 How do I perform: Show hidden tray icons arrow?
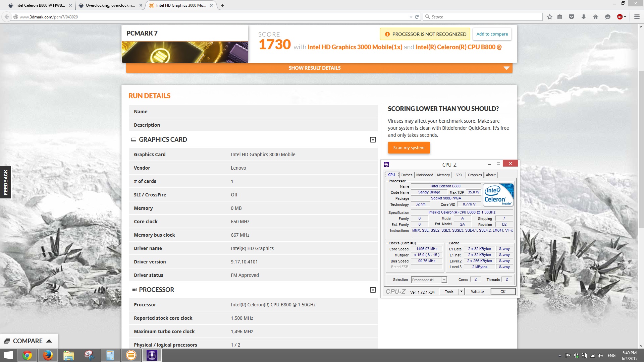coord(560,356)
